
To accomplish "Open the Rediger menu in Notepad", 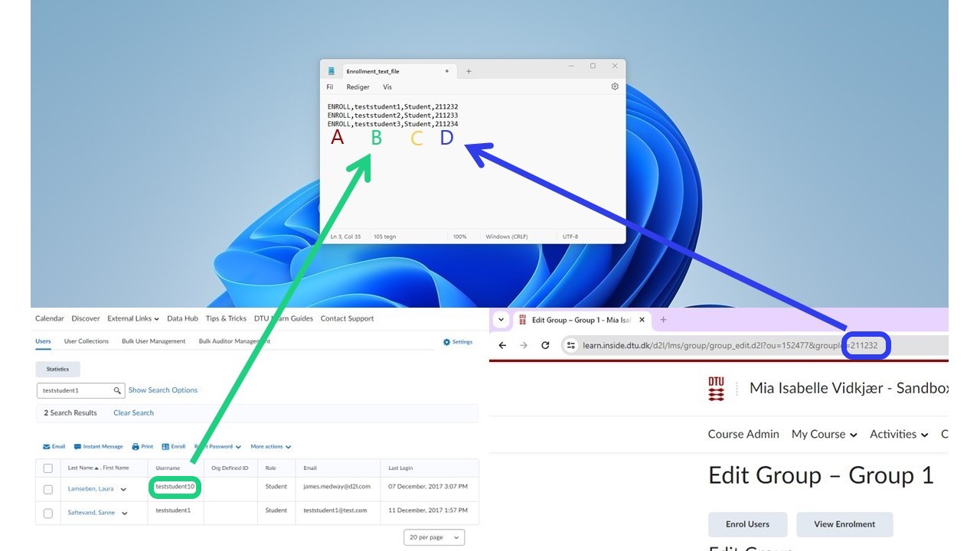I will point(358,87).
